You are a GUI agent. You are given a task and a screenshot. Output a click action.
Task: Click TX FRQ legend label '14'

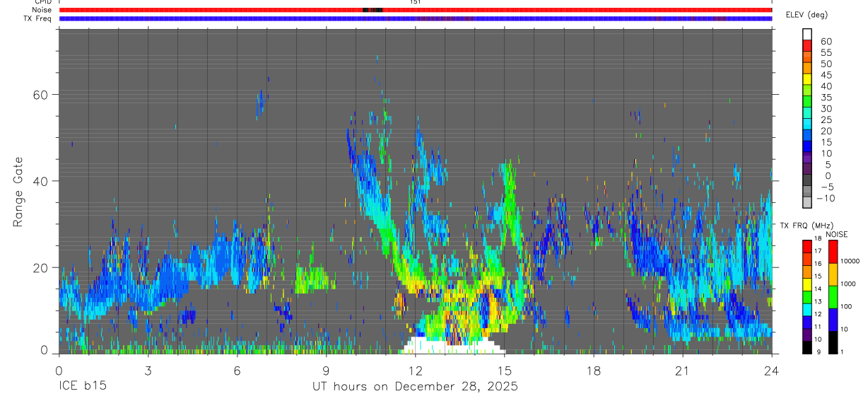(x=818, y=289)
